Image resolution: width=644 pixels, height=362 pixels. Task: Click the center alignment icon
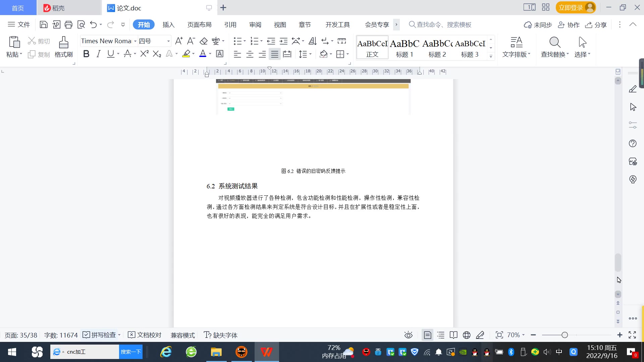250,54
